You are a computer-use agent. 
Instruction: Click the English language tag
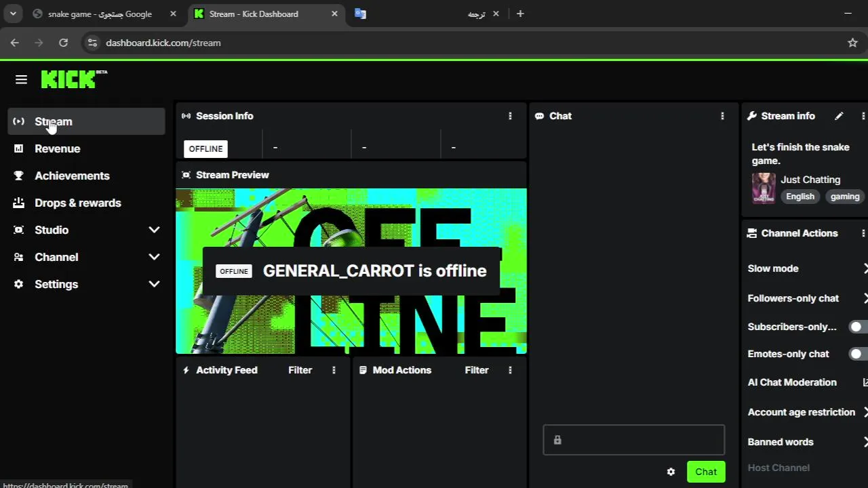point(800,197)
